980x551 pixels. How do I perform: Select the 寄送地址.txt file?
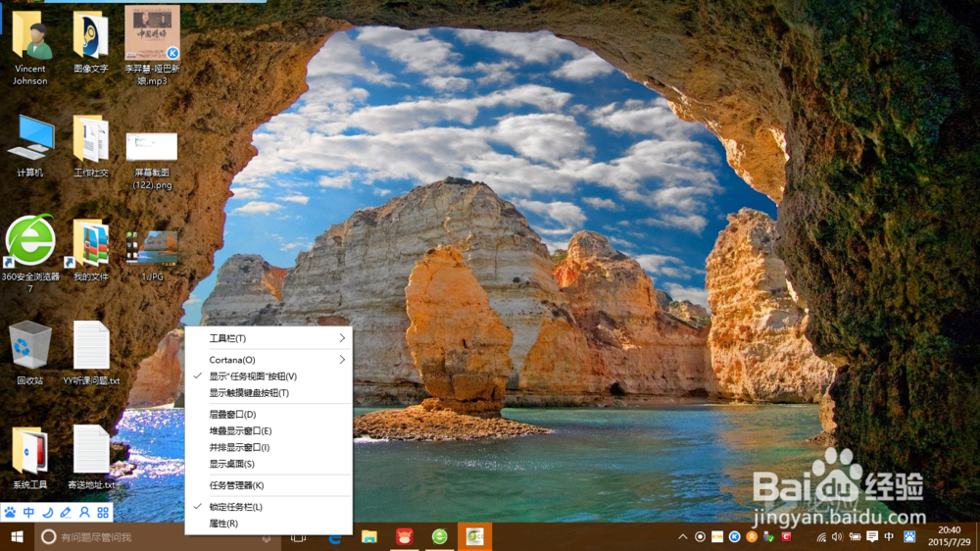coord(91,458)
